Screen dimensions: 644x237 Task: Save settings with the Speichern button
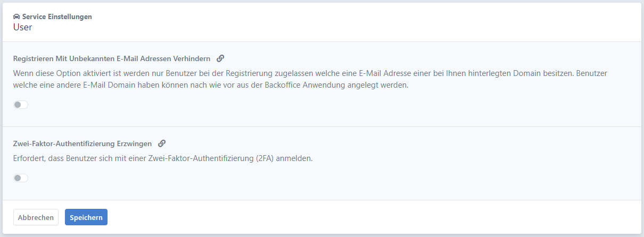click(86, 217)
